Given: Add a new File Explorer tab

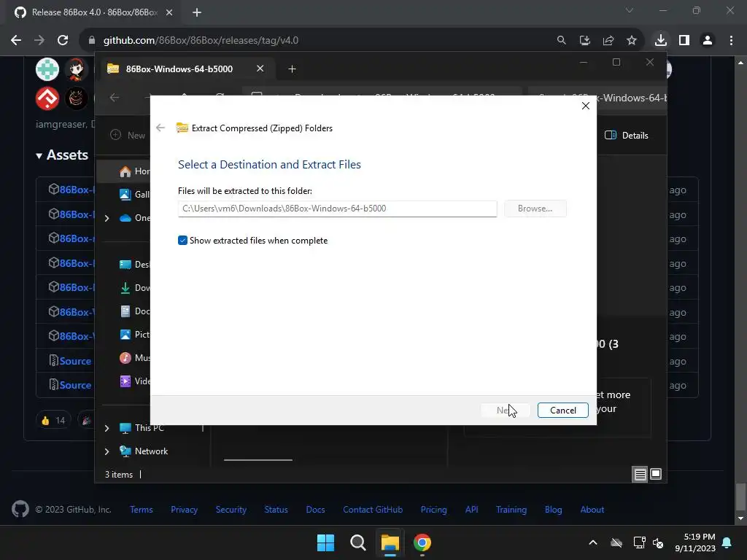Looking at the screenshot, I should pyautogui.click(x=292, y=69).
